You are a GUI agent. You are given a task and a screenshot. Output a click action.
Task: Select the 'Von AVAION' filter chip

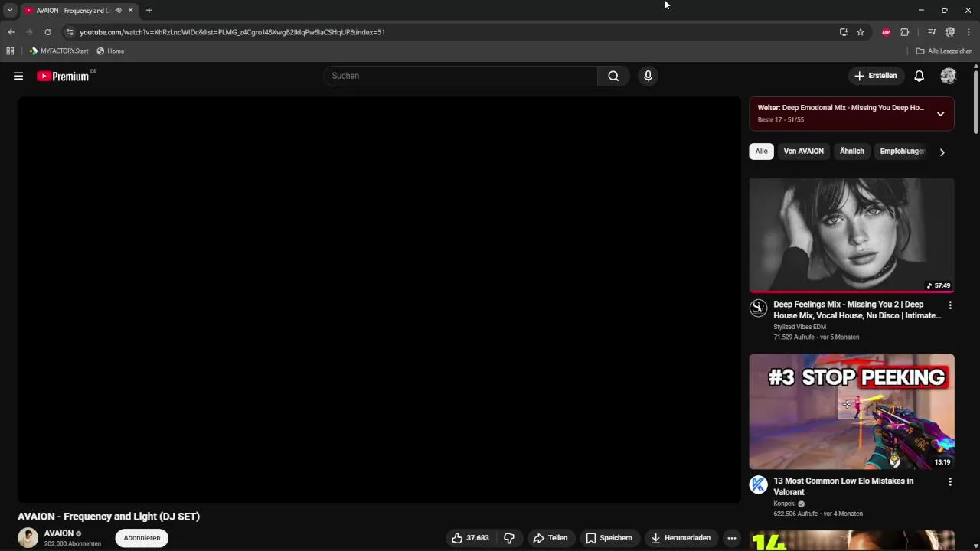(803, 152)
